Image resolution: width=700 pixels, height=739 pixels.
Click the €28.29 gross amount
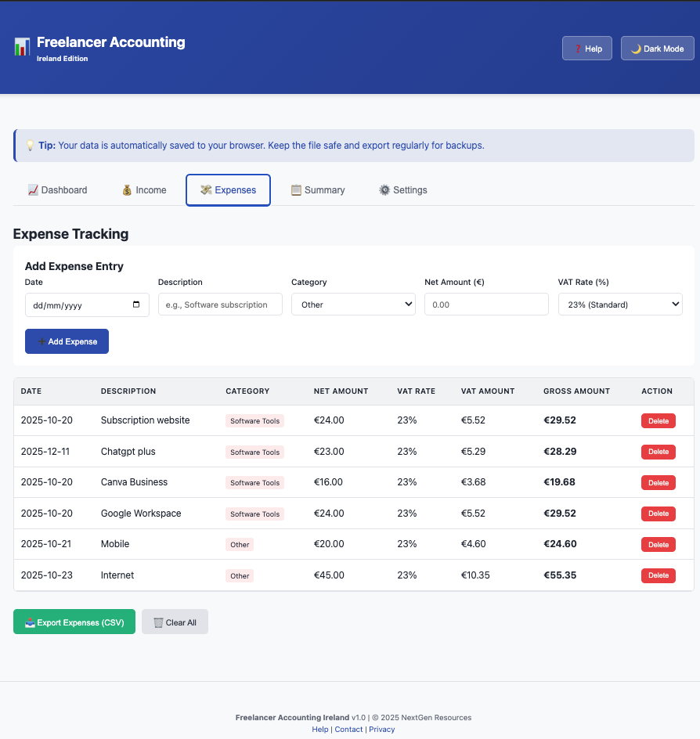(x=560, y=451)
